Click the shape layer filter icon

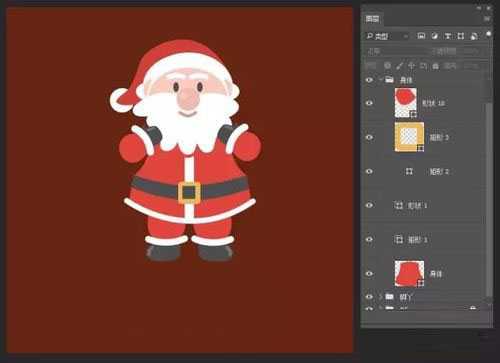click(461, 36)
